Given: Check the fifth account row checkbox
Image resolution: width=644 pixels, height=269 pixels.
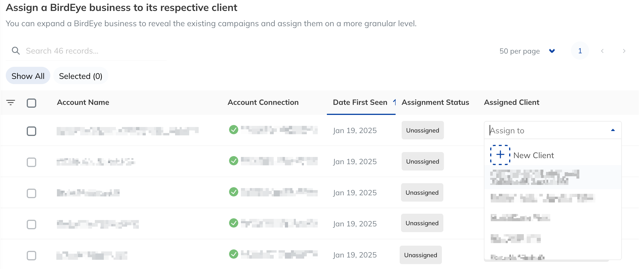Looking at the screenshot, I should pyautogui.click(x=31, y=255).
